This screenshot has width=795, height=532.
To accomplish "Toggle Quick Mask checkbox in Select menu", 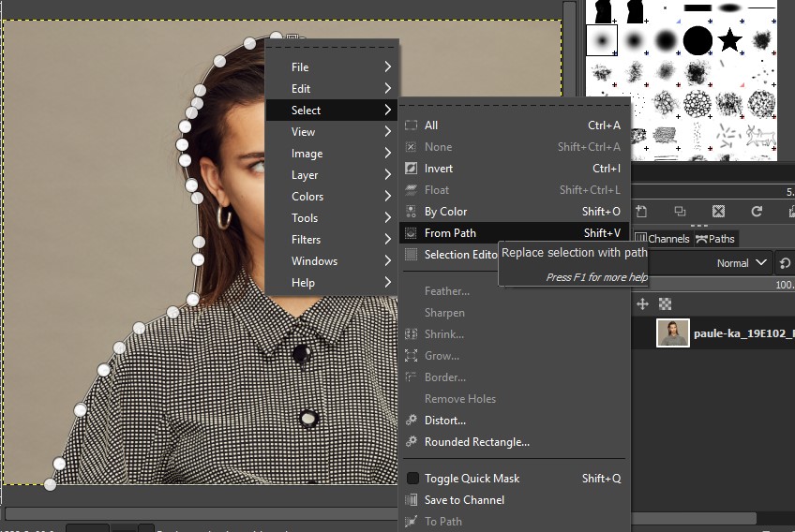I will (x=412, y=479).
